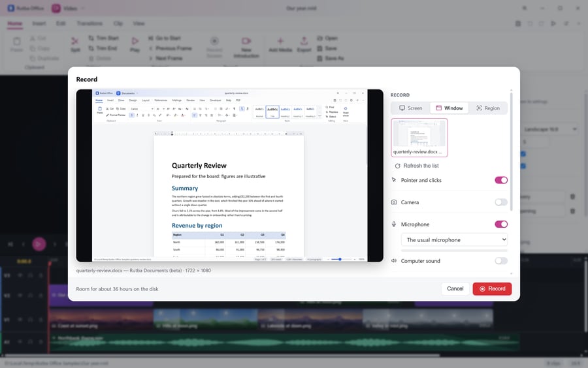Click the microphone icon beside Microphone
This screenshot has height=368, width=588.
[394, 224]
